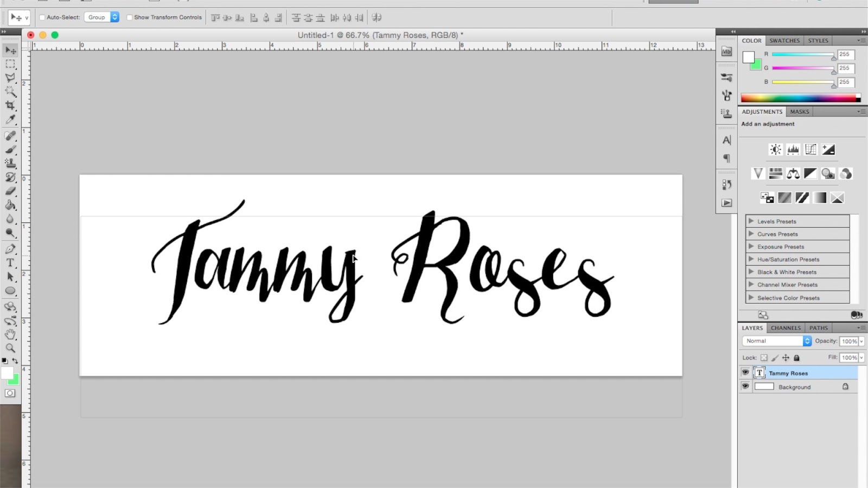Select the Horizontal Type tool
This screenshot has height=488, width=868.
pos(10,263)
